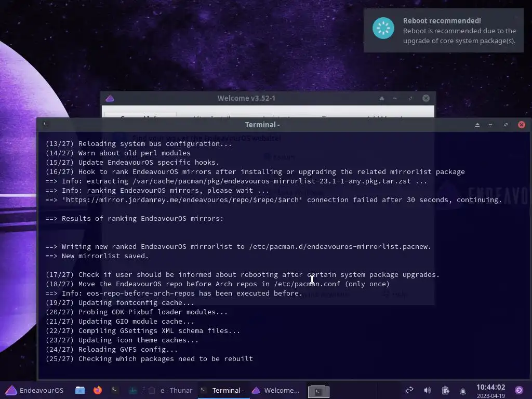This screenshot has height=399, width=532.
Task: Click '(25/27) Checking which packages need' line
Action: click(x=149, y=358)
